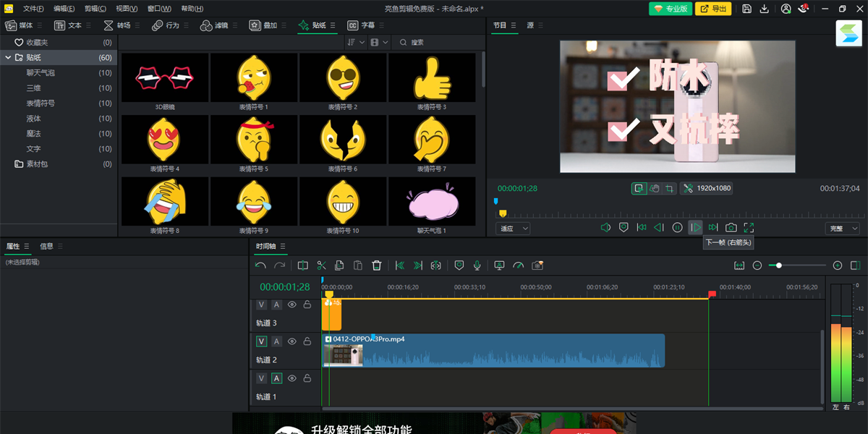Click the timeline zoom slider handle
Screen dimensions: 868x434
pos(779,265)
